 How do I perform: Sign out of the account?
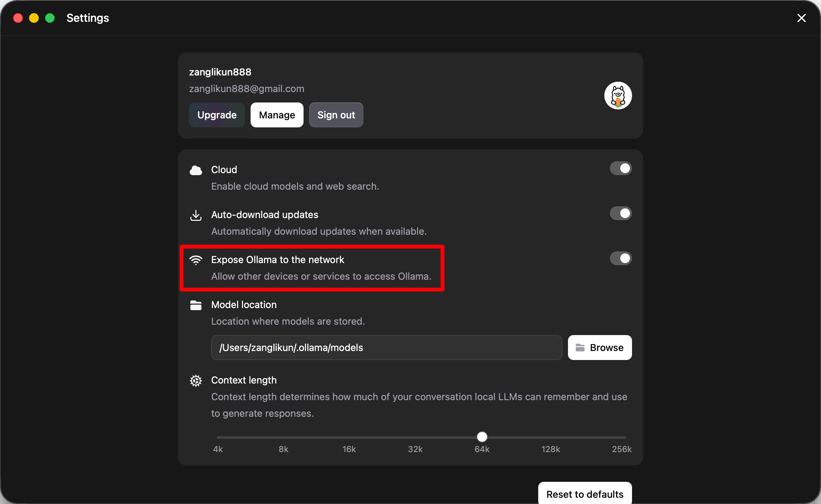336,115
